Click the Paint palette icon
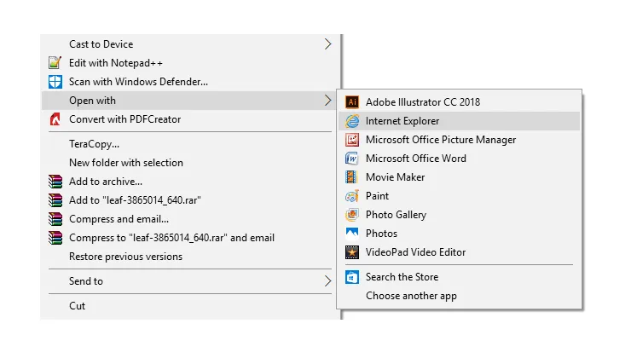The image size is (631, 364). (x=352, y=196)
